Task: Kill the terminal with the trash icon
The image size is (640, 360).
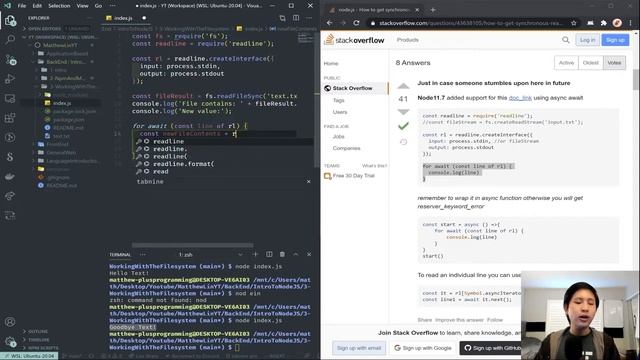Action: click(x=282, y=254)
